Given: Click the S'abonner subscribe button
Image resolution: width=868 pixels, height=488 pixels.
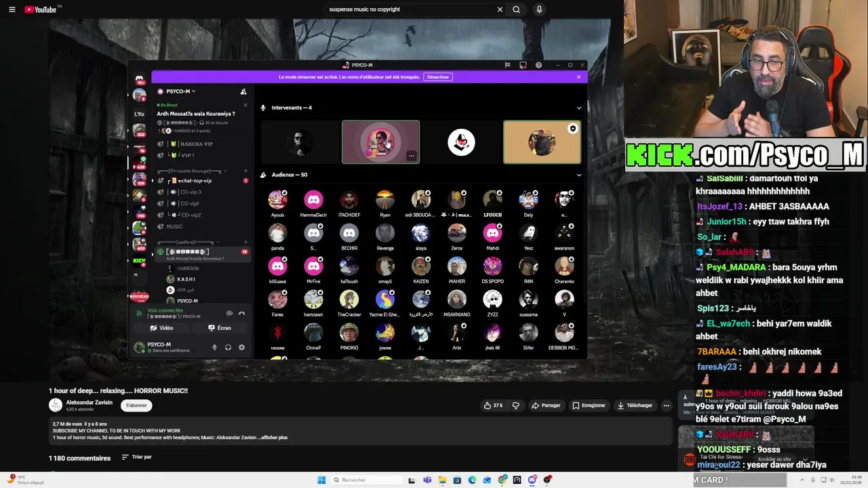Looking at the screenshot, I should coord(136,405).
